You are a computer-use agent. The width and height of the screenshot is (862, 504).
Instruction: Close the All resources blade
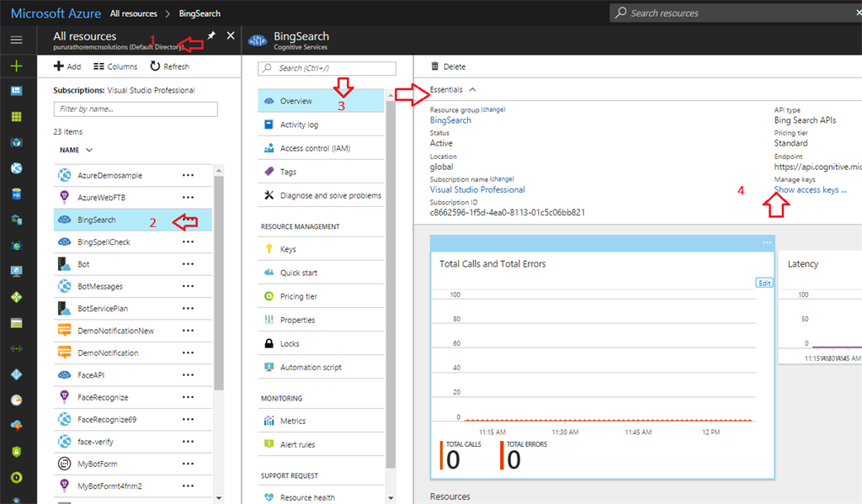pos(231,35)
